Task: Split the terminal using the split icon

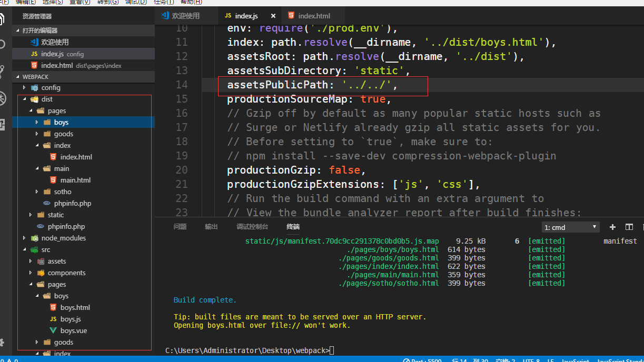Action: point(629,227)
